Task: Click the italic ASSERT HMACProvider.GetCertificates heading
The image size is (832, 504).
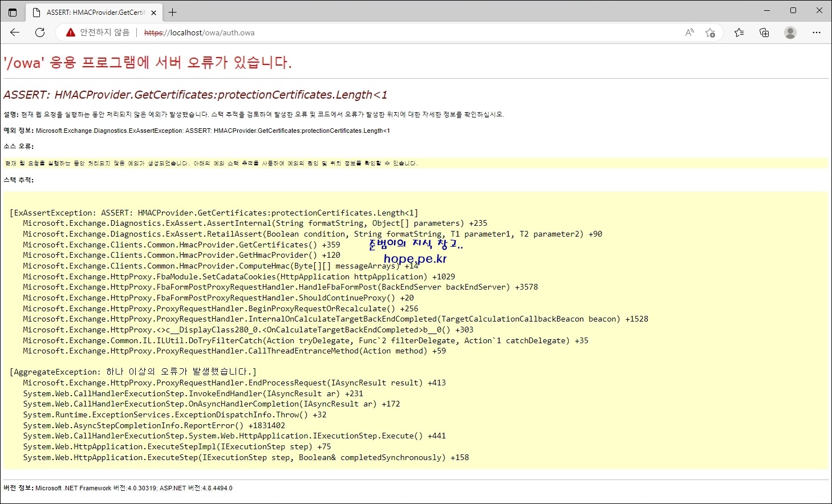Action: [x=196, y=95]
